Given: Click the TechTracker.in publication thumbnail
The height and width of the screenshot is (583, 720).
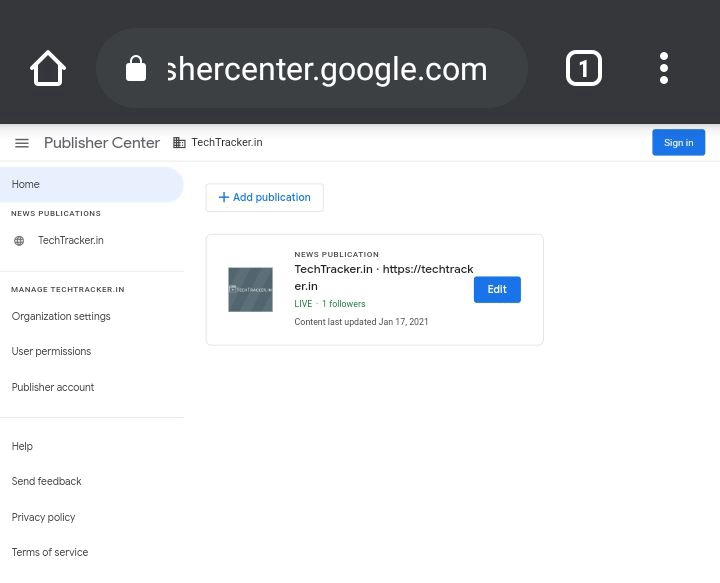Looking at the screenshot, I should coord(250,290).
